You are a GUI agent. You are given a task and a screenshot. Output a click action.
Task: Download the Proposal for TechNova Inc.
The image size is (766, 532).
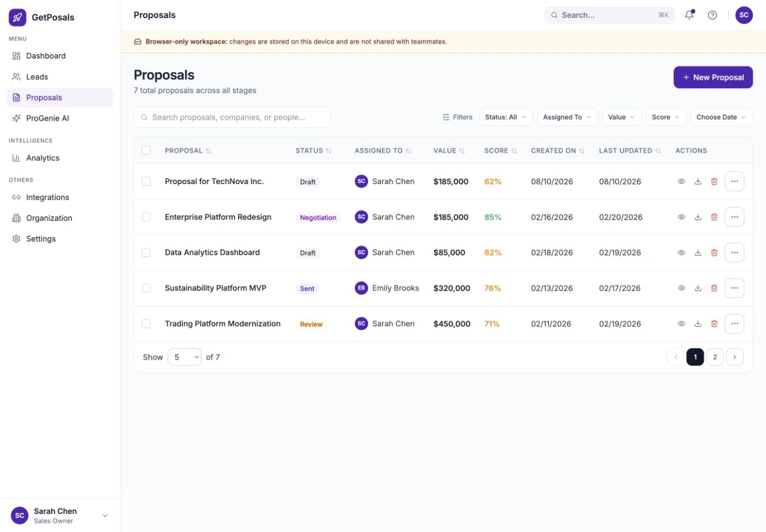(698, 181)
